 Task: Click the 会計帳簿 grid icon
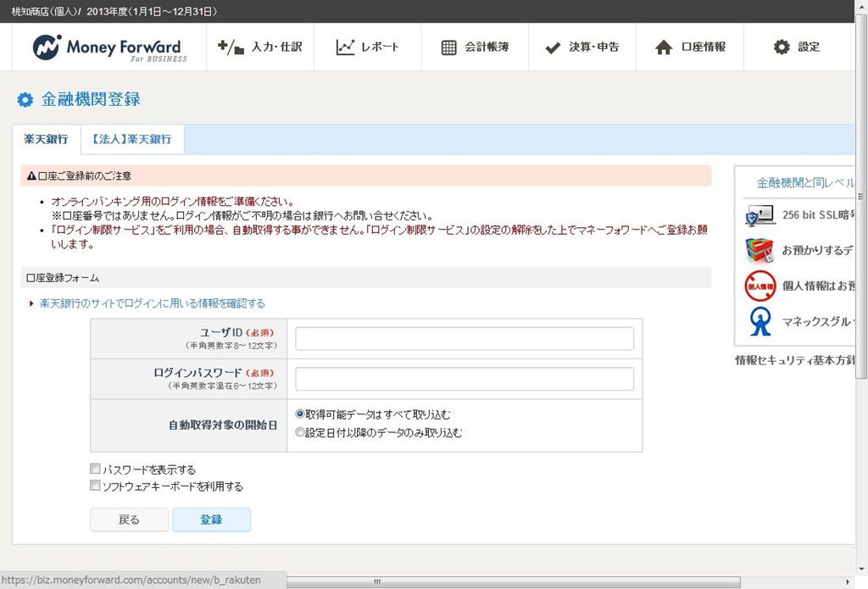tap(449, 47)
